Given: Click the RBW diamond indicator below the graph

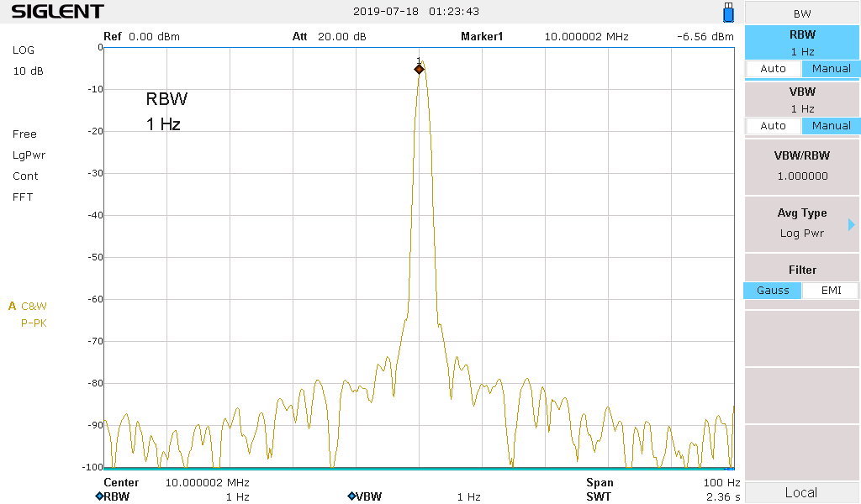Looking at the screenshot, I should (99, 496).
